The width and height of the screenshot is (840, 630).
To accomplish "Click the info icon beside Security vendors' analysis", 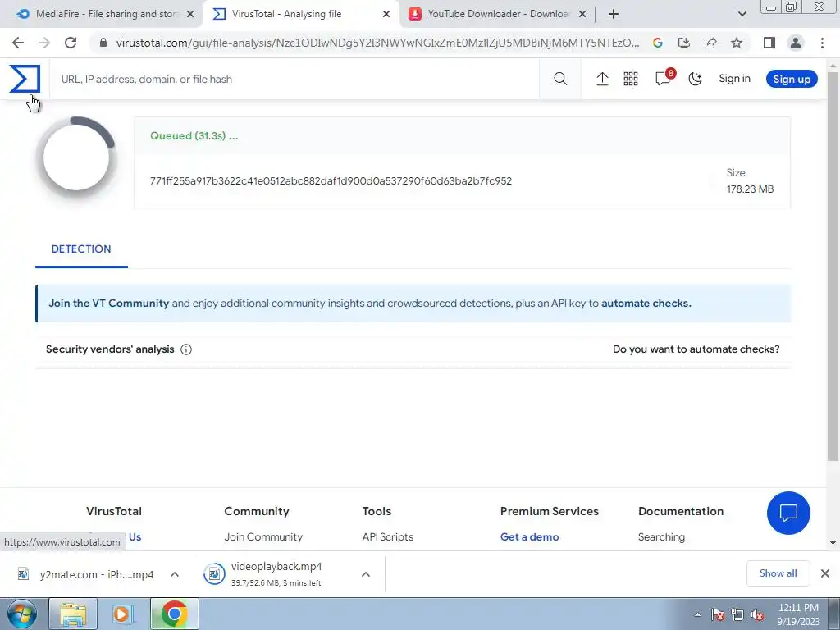I will [186, 349].
